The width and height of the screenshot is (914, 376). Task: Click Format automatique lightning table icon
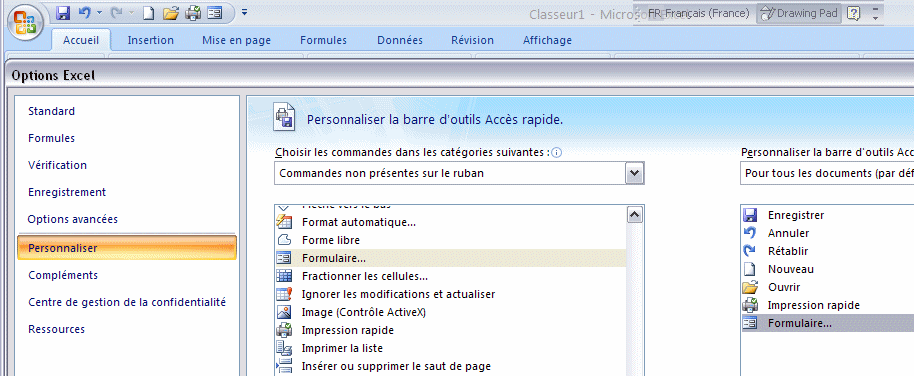tap(284, 222)
